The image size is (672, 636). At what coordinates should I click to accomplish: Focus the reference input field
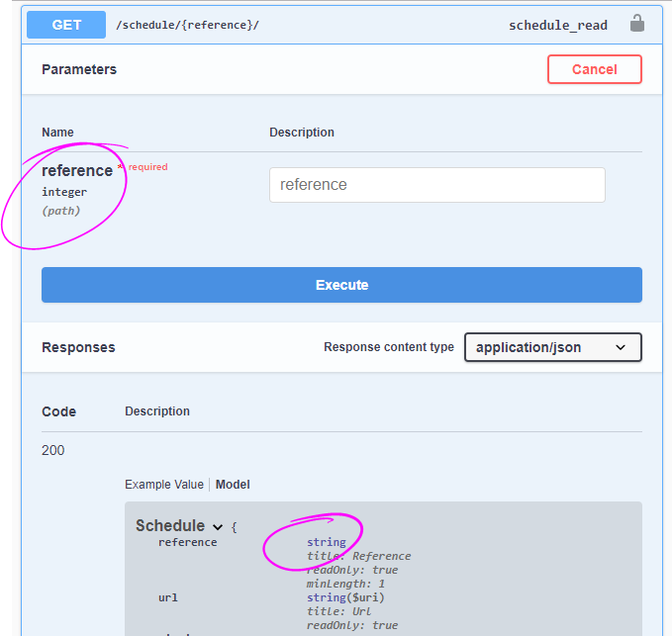click(x=437, y=185)
